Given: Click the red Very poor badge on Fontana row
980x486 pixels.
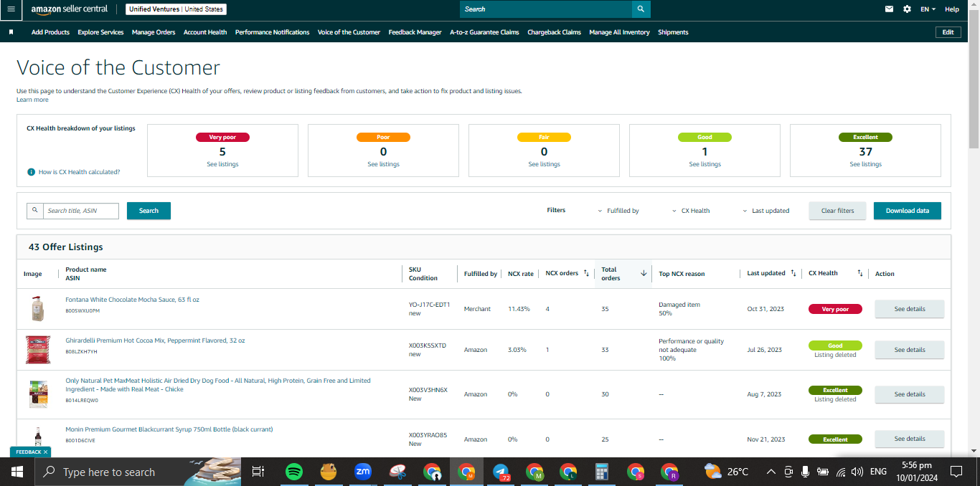Looking at the screenshot, I should 835,309.
